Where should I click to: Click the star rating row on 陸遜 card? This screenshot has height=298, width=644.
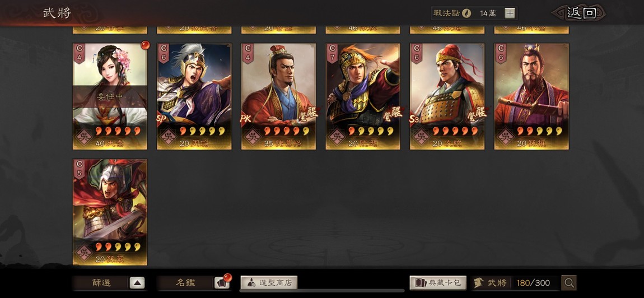368,131
